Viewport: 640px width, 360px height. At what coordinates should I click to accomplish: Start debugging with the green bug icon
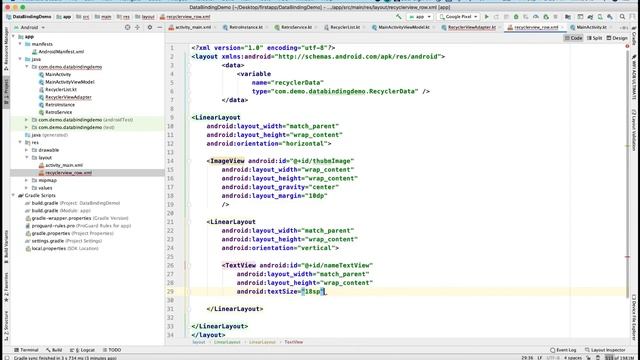[x=516, y=17]
